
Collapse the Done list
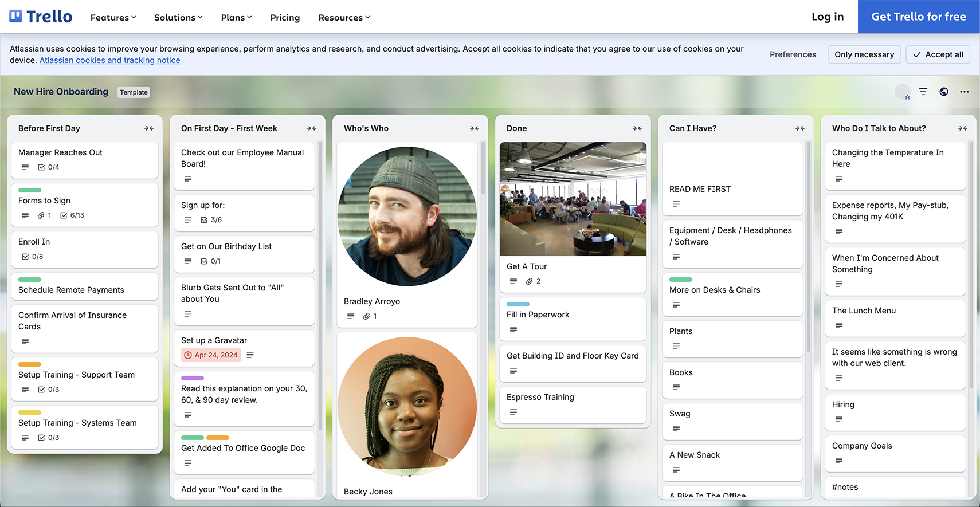pos(637,128)
